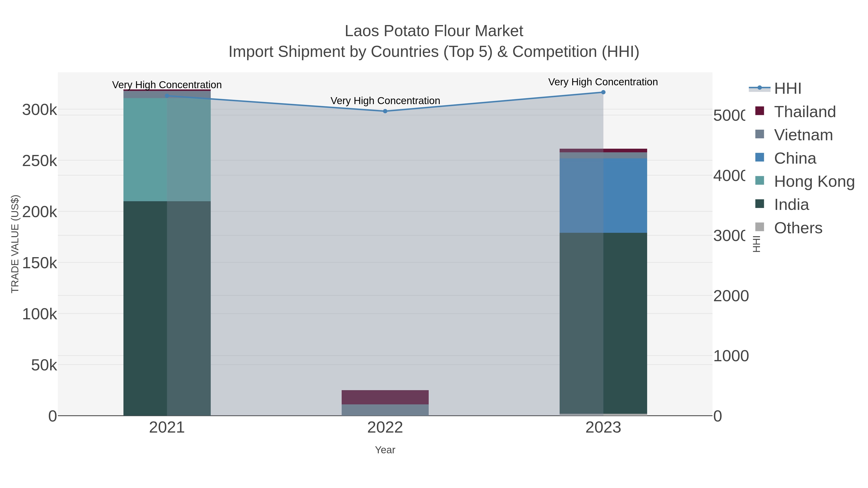868x488 pixels.
Task: Select the 2021 Hong Kong bar segment
Action: click(x=167, y=150)
